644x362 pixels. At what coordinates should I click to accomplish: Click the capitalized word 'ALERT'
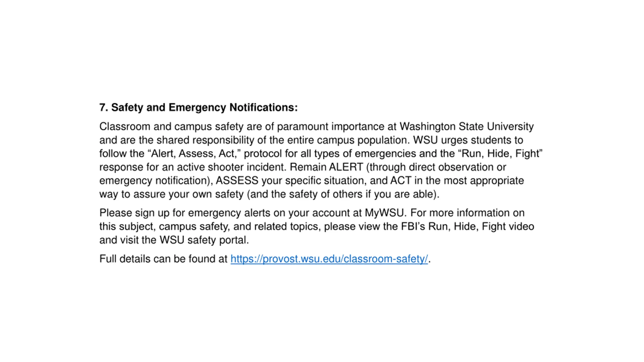tap(346, 167)
